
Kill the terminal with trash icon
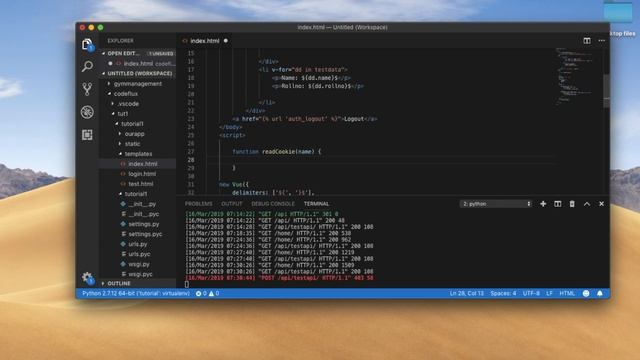click(572, 204)
